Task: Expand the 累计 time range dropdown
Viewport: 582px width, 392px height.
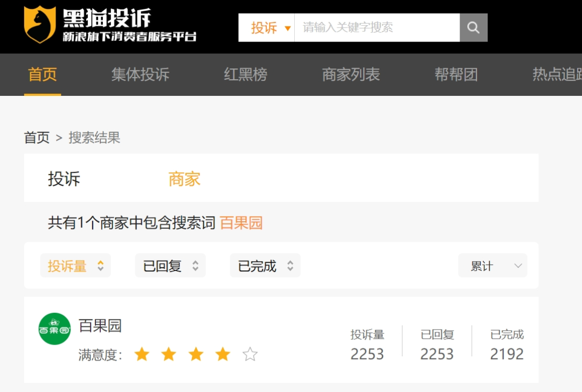Action: tap(492, 266)
